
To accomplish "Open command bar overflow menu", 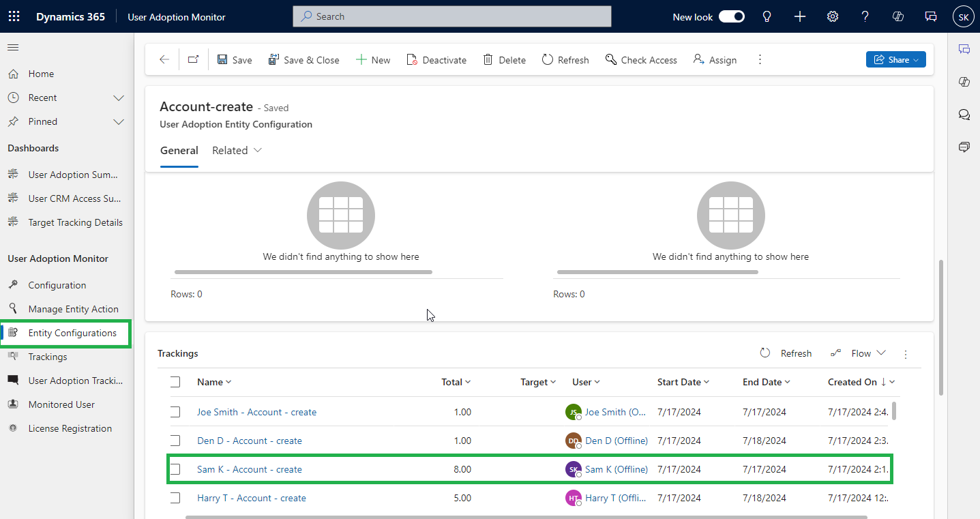I will [x=760, y=60].
